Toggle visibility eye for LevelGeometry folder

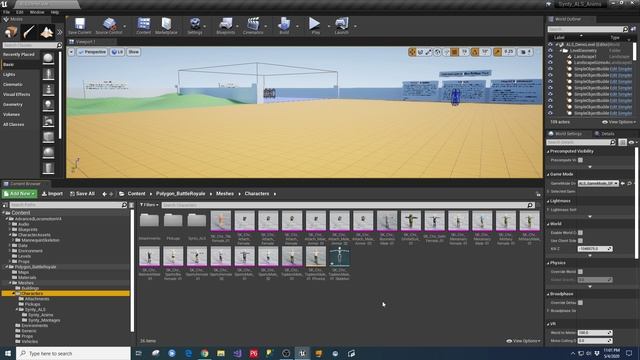click(x=550, y=51)
